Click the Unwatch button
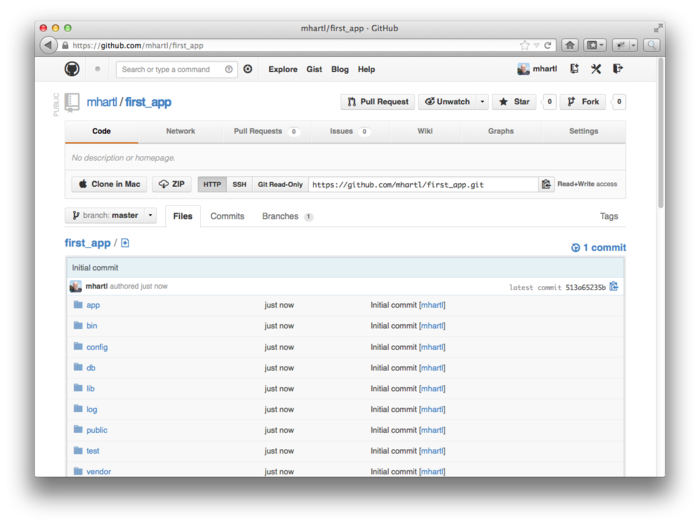 click(x=447, y=102)
